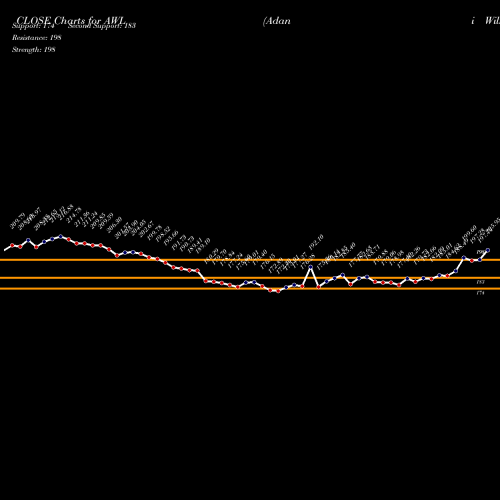500x500 pixels.
Task: Click the 202.67 price label
Action: click(x=146, y=229)
